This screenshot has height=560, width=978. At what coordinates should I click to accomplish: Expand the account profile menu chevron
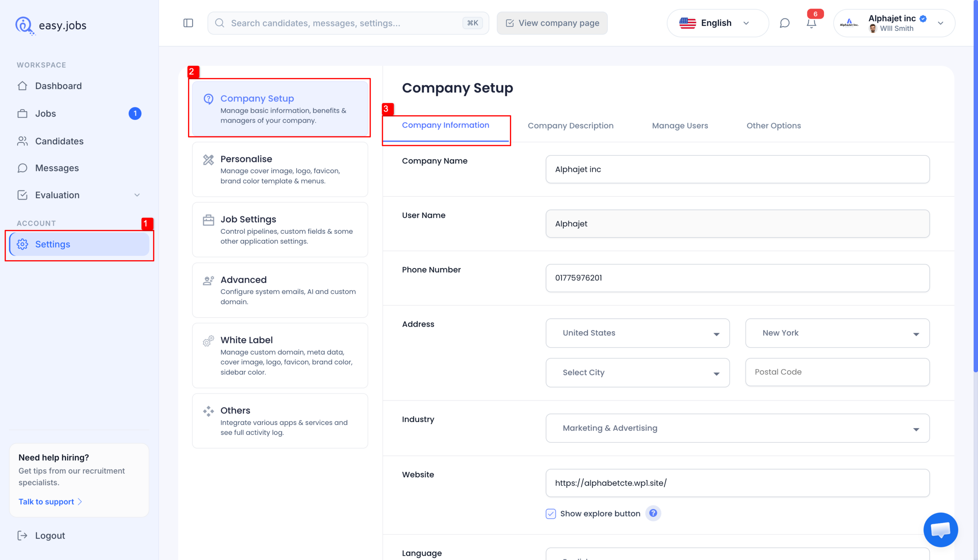coord(940,23)
